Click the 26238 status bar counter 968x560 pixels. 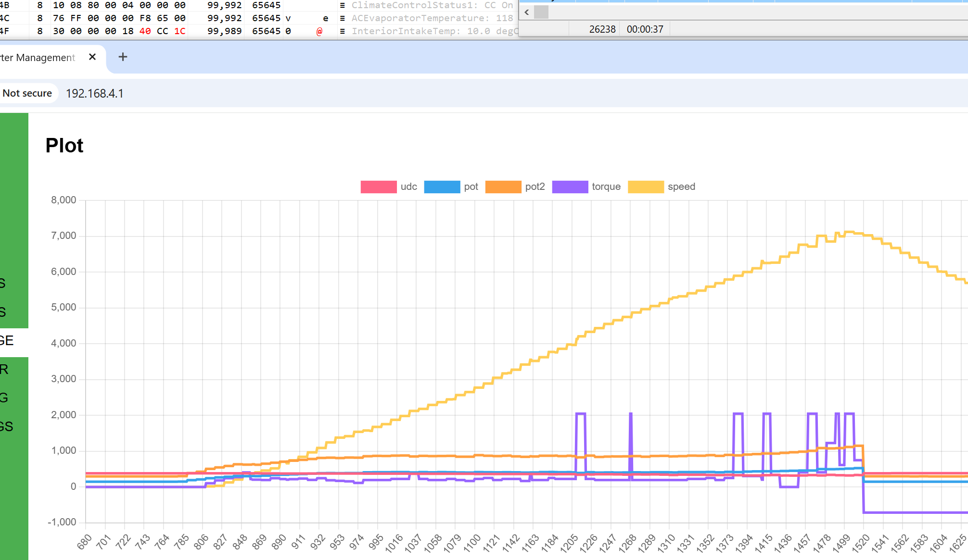602,29
